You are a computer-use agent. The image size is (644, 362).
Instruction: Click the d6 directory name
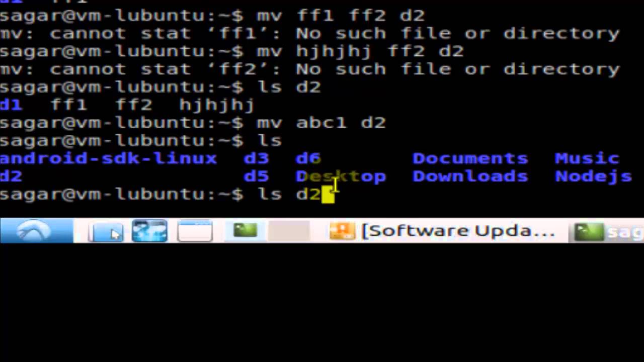pos(308,158)
